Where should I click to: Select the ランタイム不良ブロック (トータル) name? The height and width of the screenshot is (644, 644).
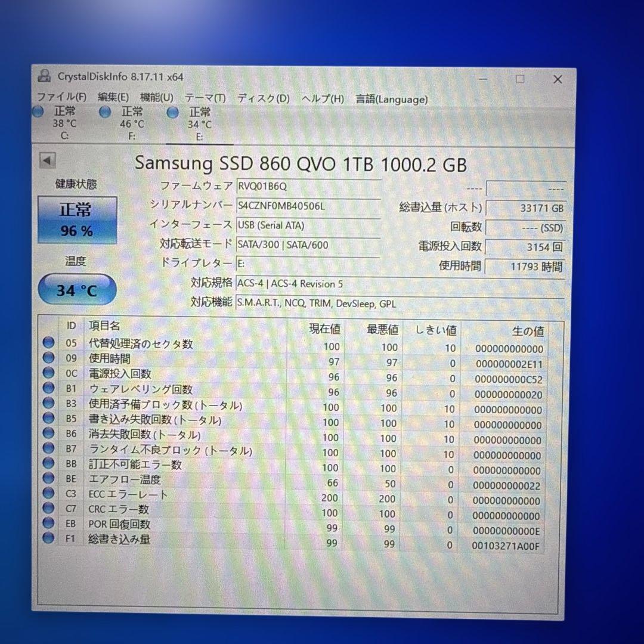tap(171, 450)
